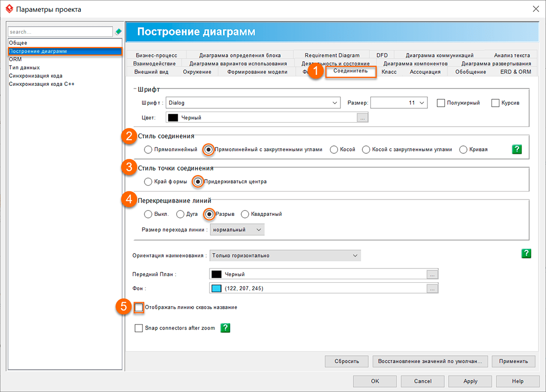
Task: Expand Ориентация наименования dropdown
Action: coord(285,256)
